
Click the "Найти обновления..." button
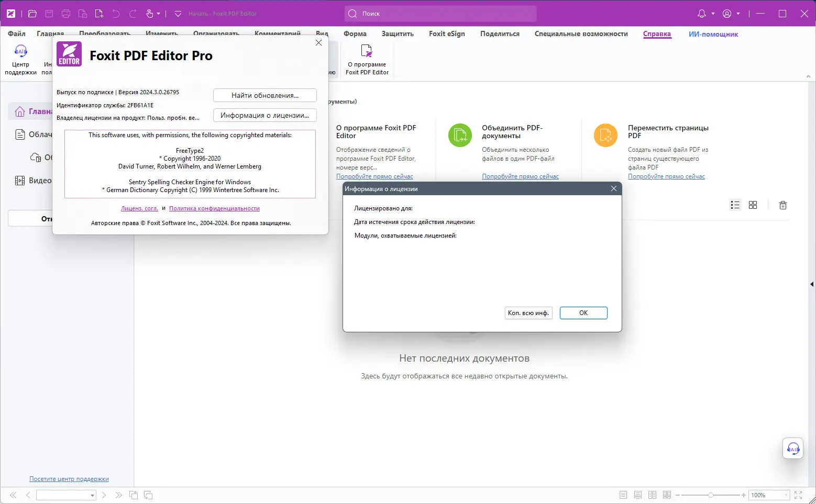pos(265,95)
